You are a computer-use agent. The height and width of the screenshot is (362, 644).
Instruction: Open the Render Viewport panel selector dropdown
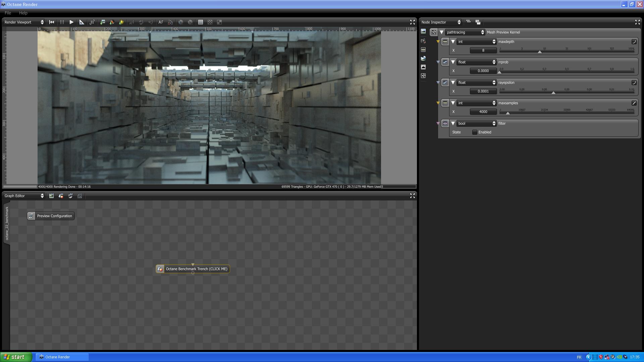click(x=24, y=22)
